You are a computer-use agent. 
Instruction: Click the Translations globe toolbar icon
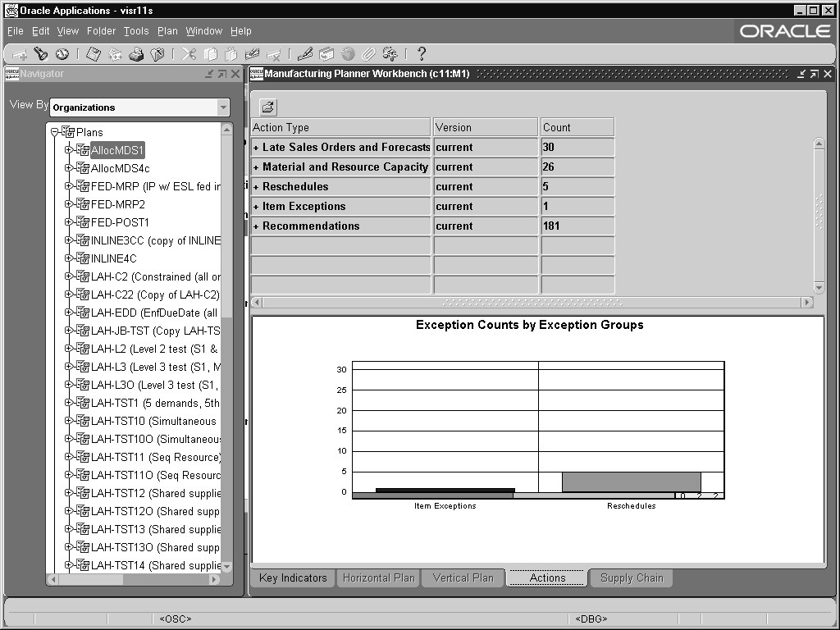click(x=348, y=54)
